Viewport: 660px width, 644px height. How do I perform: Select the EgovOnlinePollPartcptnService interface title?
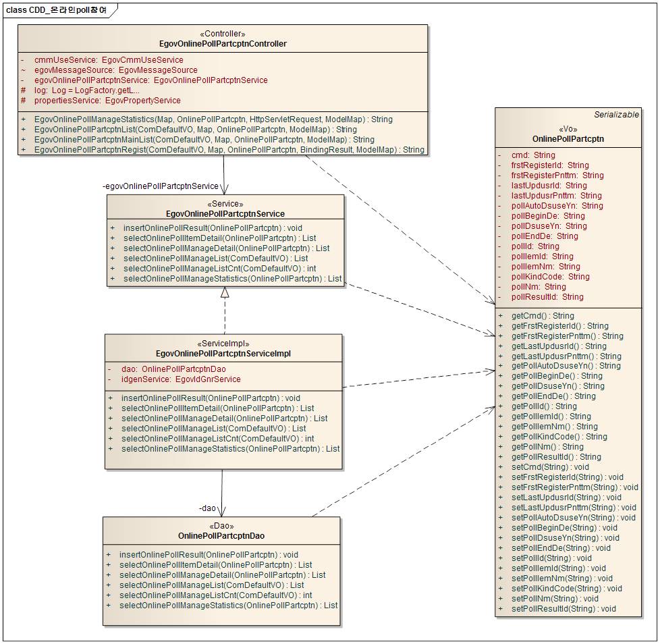tap(225, 214)
